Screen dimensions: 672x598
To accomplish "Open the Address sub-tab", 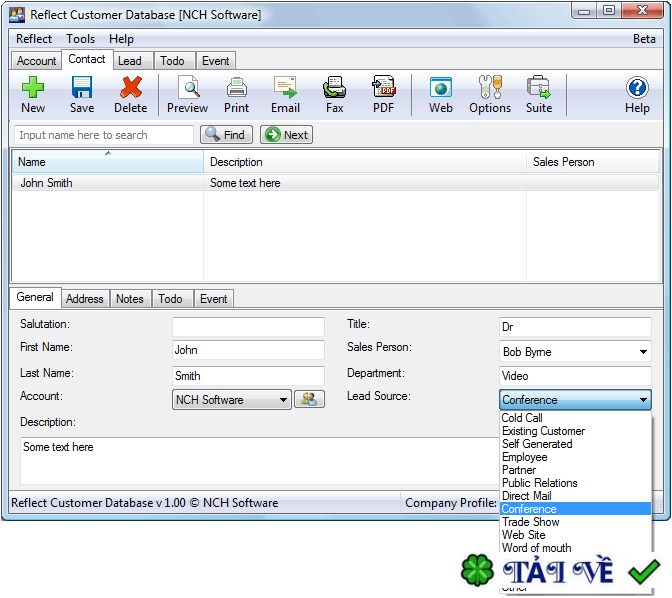I will (85, 299).
